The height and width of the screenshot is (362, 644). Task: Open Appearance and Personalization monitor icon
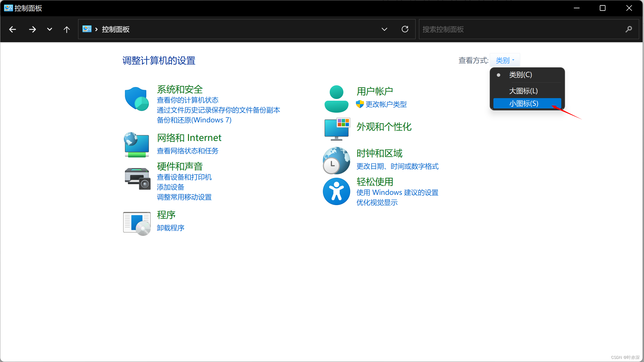[x=337, y=129]
